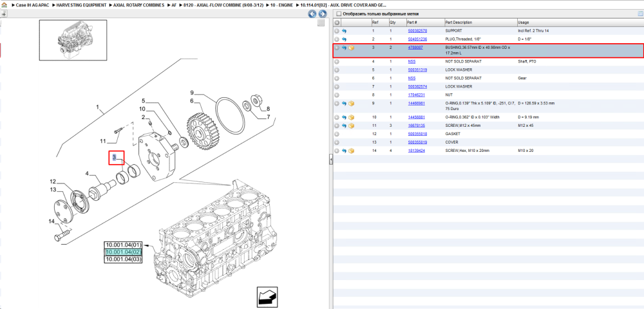Select callout number 6 on the gear
This screenshot has width=644, height=309.
192,100
